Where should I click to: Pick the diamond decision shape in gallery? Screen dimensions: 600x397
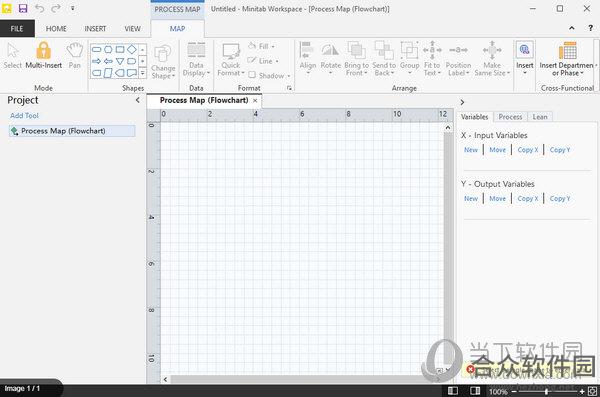(132, 49)
